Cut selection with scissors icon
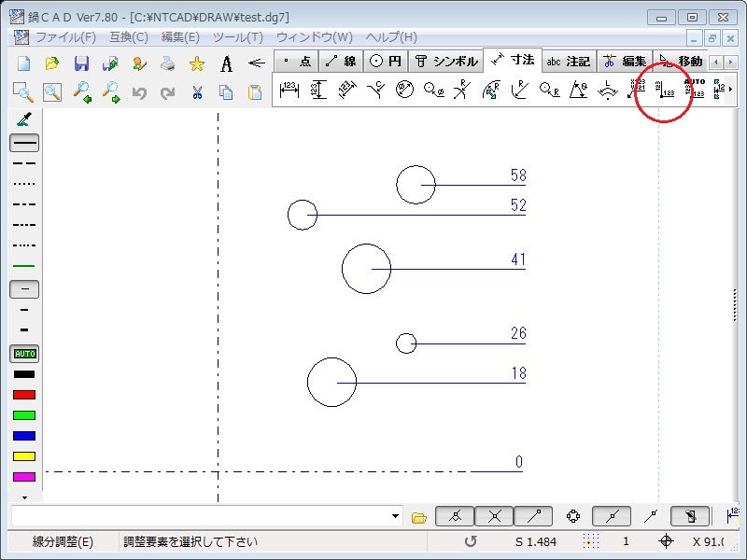 [197, 91]
